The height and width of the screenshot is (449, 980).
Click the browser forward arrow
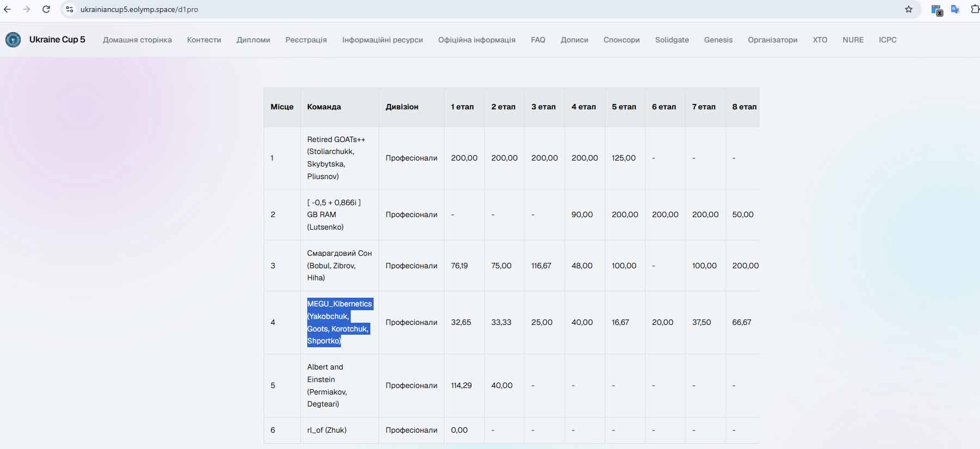point(27,9)
